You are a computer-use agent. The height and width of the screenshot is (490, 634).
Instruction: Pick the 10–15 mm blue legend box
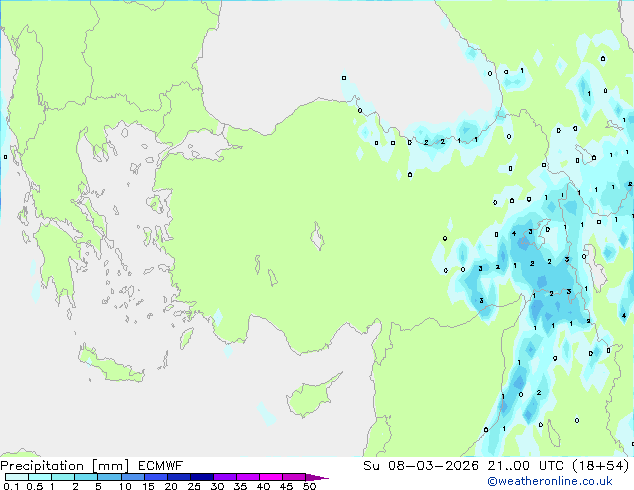click(x=133, y=477)
